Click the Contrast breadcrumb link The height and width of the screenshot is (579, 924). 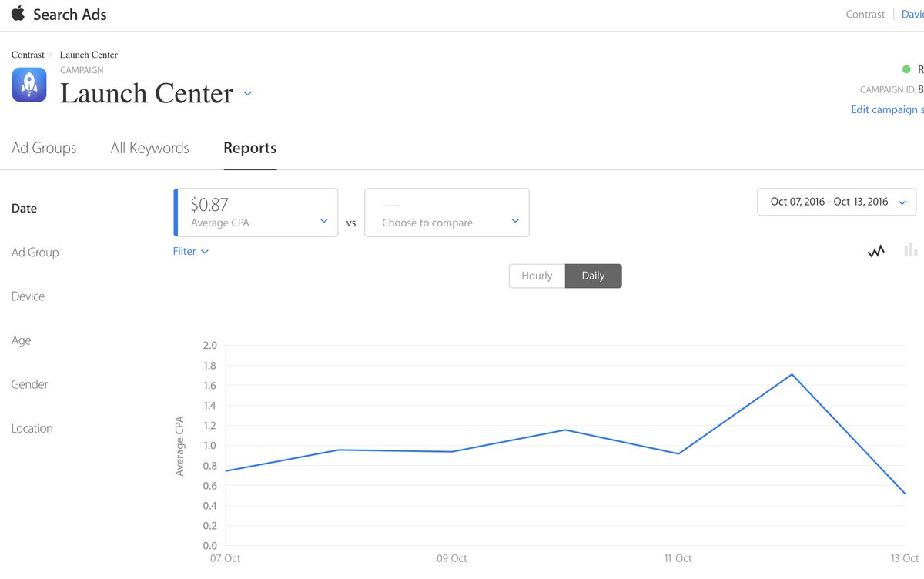click(28, 55)
